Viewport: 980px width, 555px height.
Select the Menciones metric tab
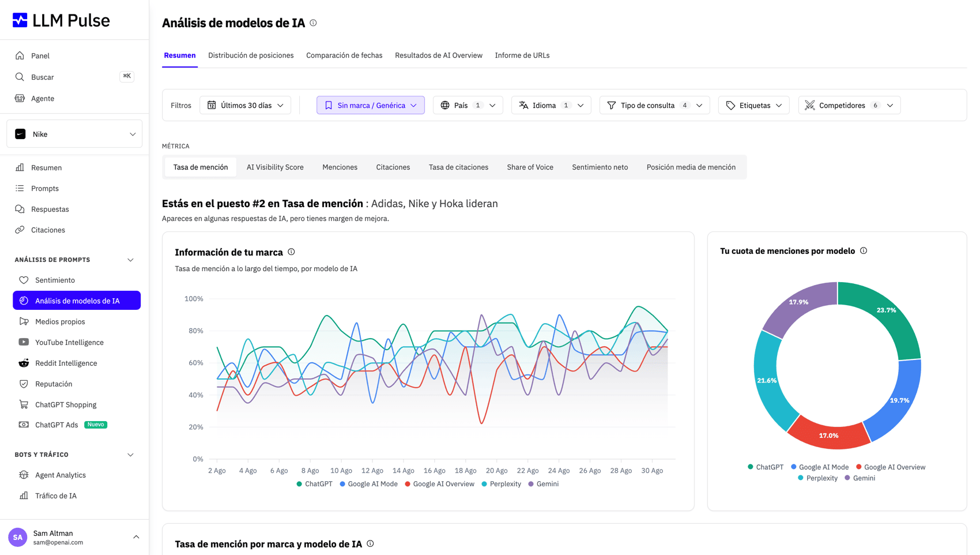[x=340, y=167]
